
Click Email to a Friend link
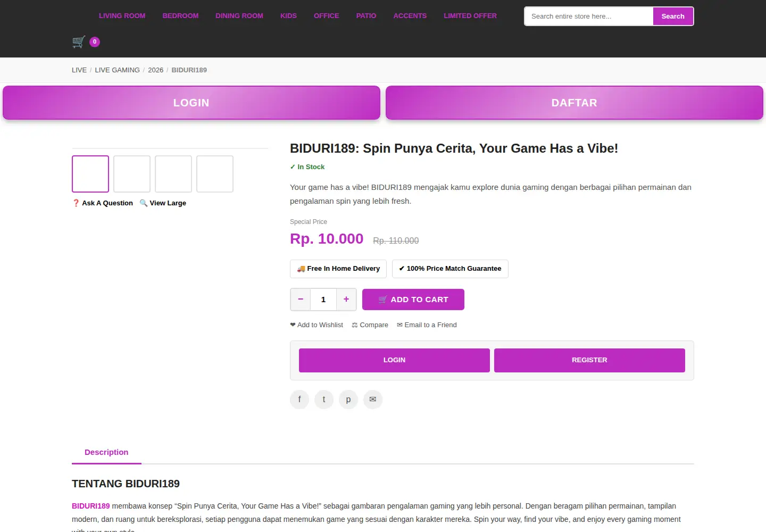(x=427, y=325)
